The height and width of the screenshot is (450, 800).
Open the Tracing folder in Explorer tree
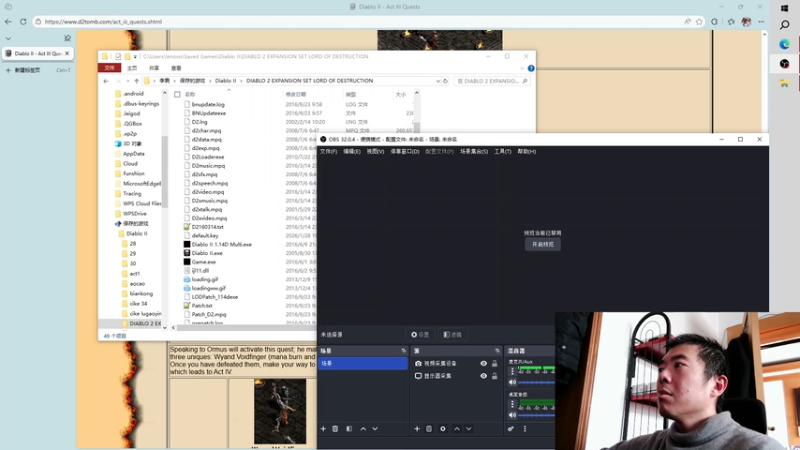[132, 193]
